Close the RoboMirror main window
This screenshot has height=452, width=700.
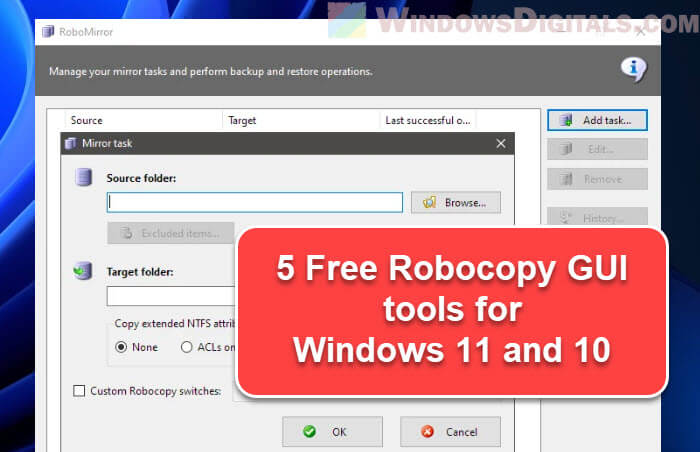pyautogui.click(x=641, y=32)
